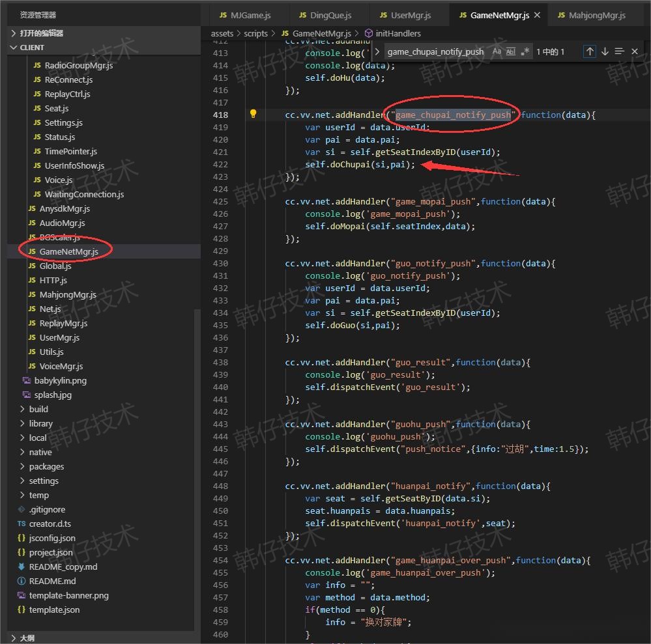Open ReplayMgr.js file
This screenshot has width=651, height=644.
[x=63, y=323]
